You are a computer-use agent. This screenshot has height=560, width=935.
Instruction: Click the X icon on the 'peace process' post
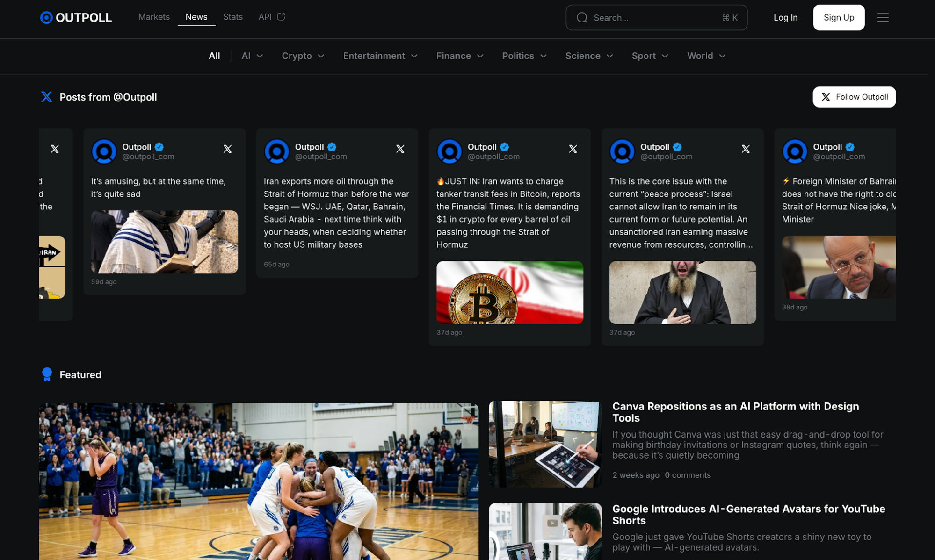(745, 149)
